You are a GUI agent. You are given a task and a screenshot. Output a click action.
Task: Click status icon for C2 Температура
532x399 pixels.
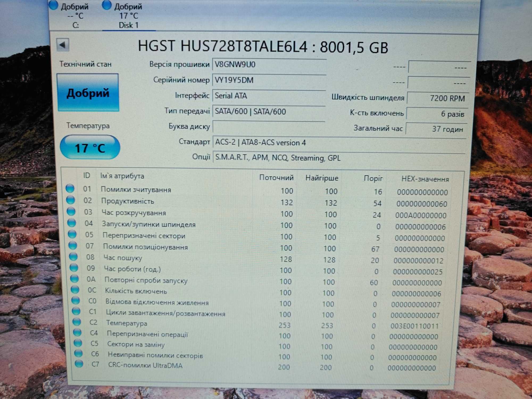click(x=77, y=322)
